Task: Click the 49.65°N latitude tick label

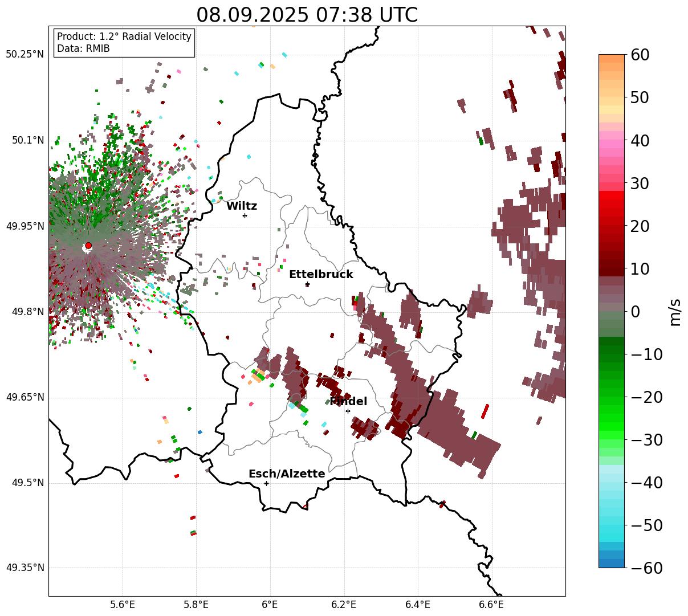Action: [25, 397]
